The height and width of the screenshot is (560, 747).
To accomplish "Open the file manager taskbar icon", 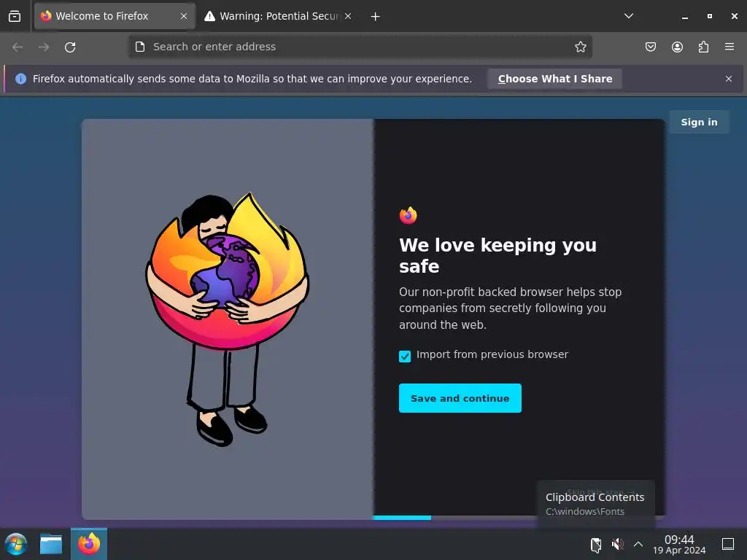I will [51, 544].
